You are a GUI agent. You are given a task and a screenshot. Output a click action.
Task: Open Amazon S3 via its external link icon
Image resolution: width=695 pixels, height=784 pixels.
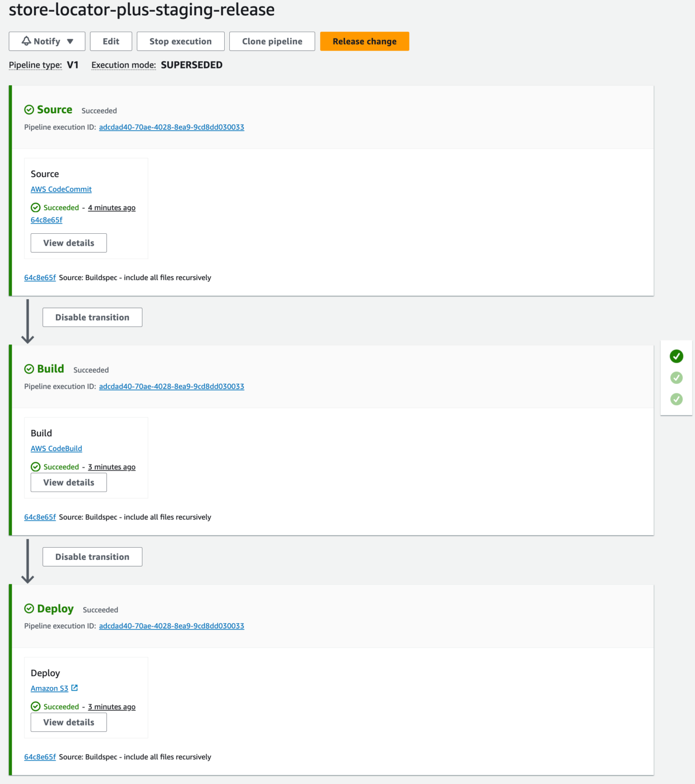click(75, 688)
